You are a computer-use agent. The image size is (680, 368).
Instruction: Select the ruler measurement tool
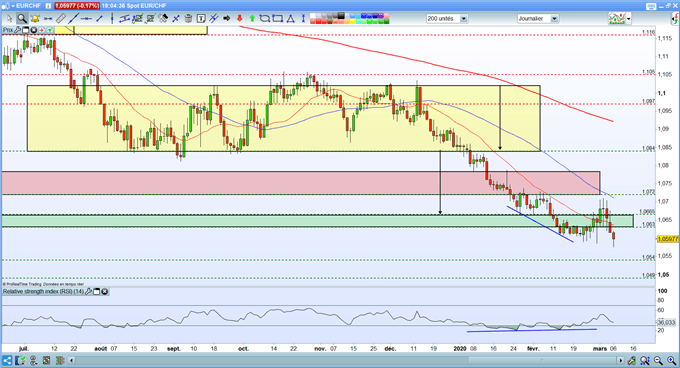[x=61, y=19]
